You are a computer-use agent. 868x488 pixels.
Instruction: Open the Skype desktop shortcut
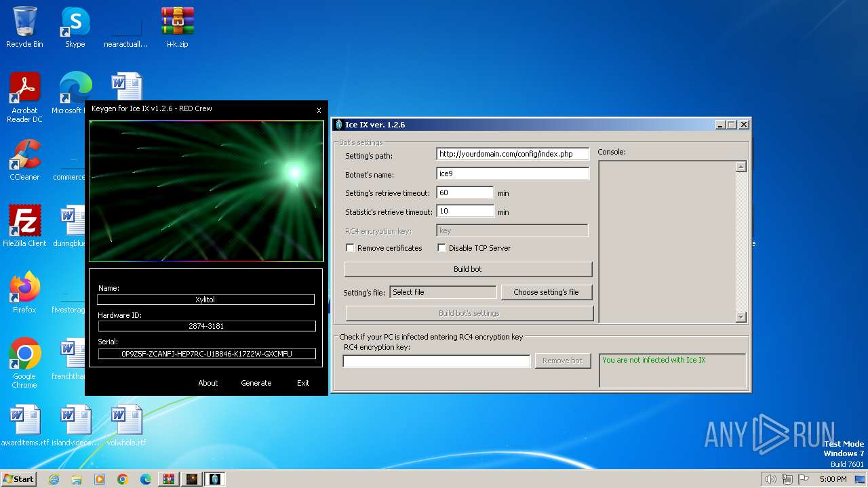click(75, 27)
